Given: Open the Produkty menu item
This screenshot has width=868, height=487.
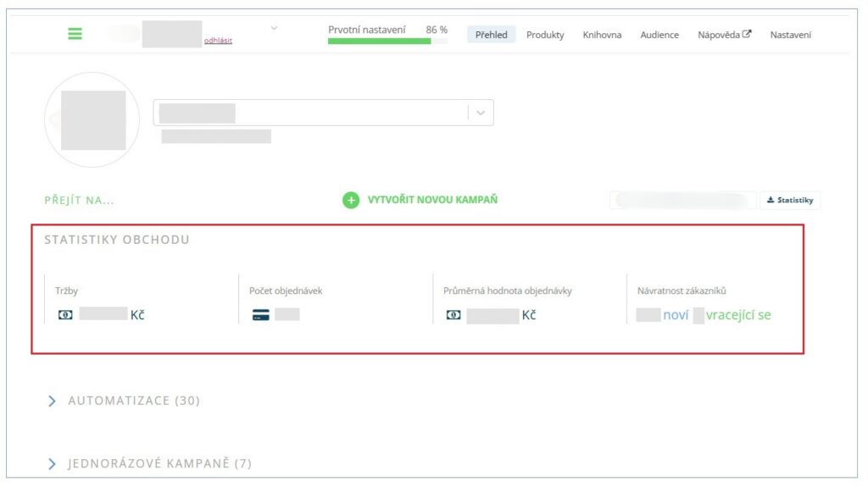Looking at the screenshot, I should point(545,35).
